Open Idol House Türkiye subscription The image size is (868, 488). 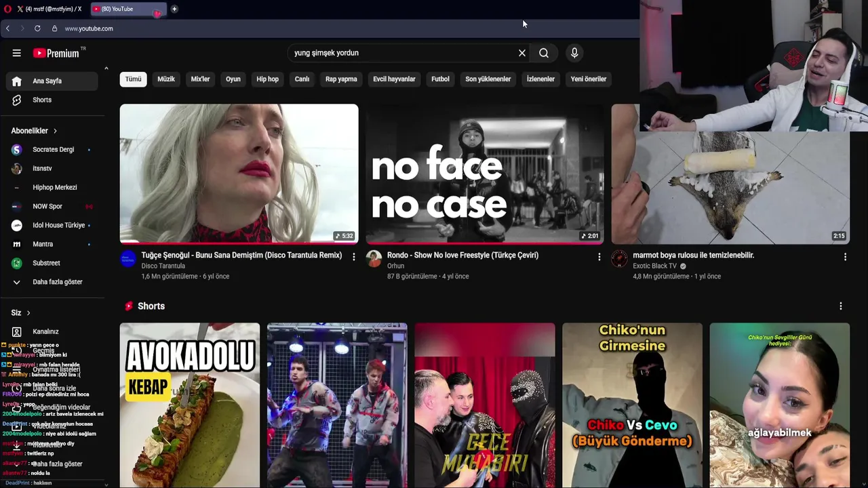tap(52, 225)
